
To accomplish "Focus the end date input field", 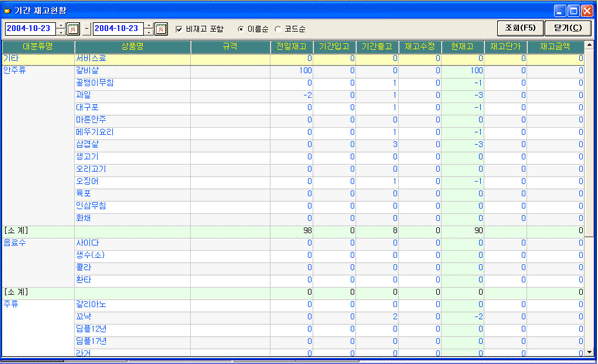I will click(118, 29).
